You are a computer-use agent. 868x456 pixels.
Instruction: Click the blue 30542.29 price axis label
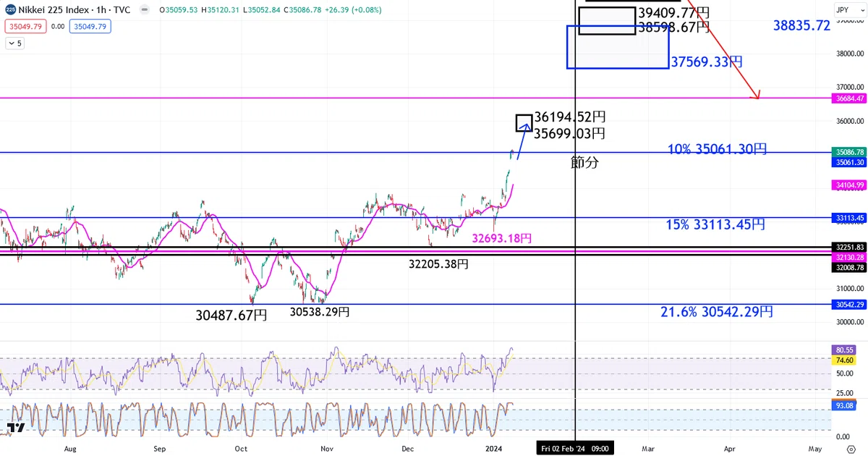(x=849, y=305)
